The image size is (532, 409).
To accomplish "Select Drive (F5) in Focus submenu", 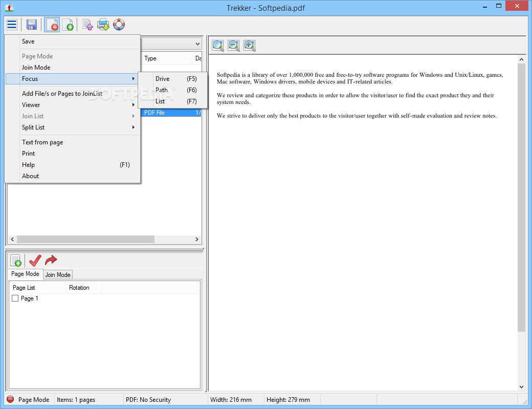I will [x=173, y=79].
